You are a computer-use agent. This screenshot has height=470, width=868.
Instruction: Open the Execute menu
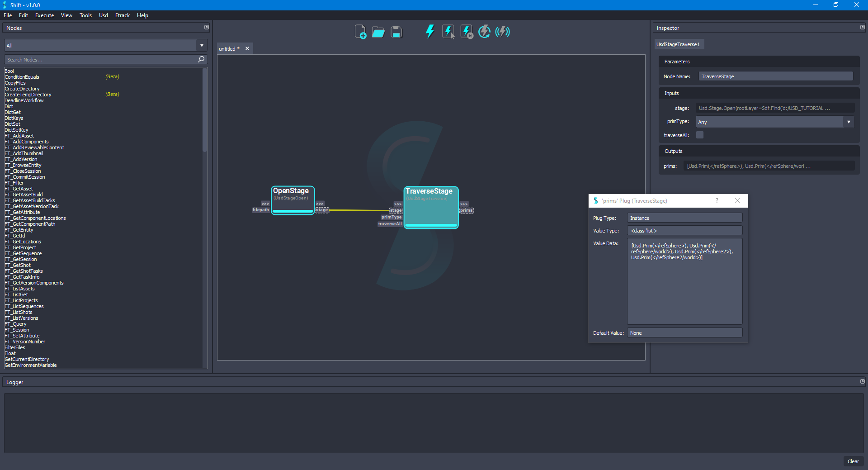coord(44,15)
